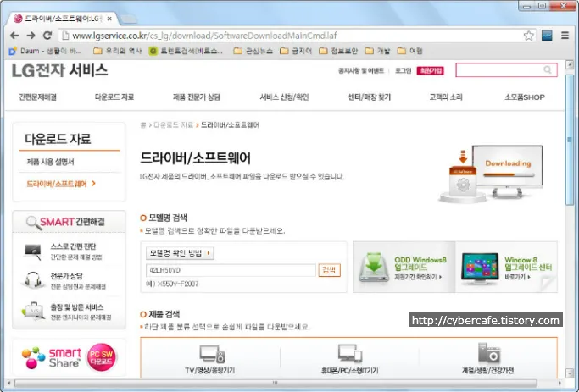This screenshot has width=579, height=392.
Task: Open the 우리의 역사 bookmark folder
Action: coord(118,51)
